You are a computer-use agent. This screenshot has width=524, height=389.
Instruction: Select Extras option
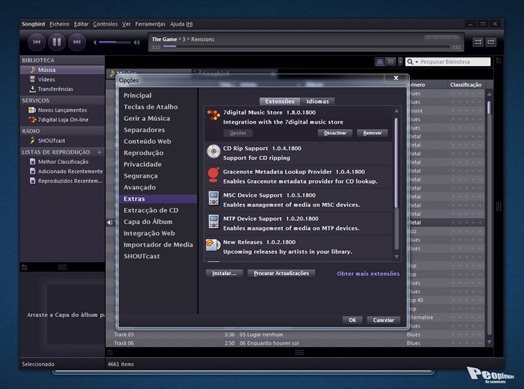[158, 199]
